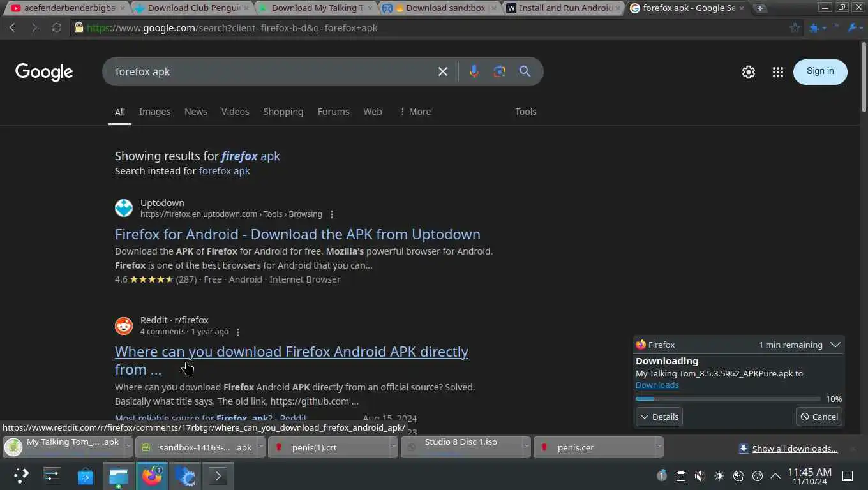The width and height of the screenshot is (868, 490).
Task: Open the Reddit Firefox Android APK result
Action: pyautogui.click(x=292, y=360)
